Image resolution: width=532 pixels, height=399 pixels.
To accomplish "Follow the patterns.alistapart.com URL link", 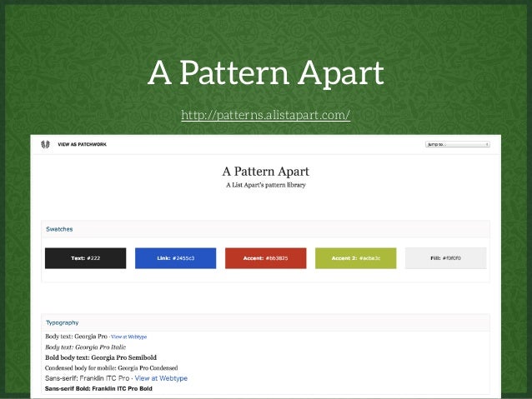I will [266, 115].
